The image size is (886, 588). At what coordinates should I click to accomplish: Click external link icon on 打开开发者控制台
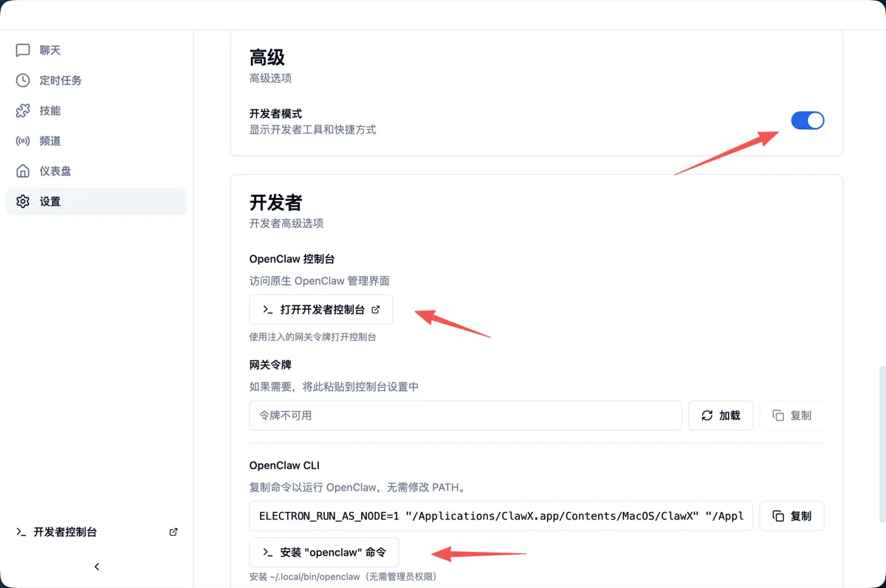point(376,310)
